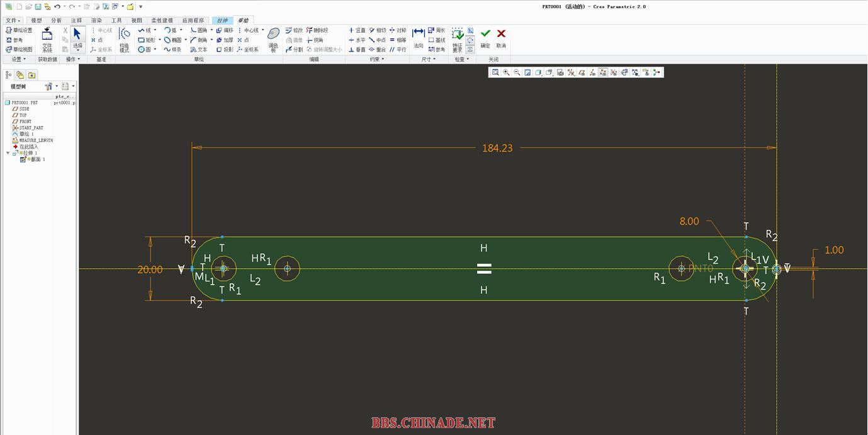Choose the 弧 arc tool

pyautogui.click(x=171, y=30)
